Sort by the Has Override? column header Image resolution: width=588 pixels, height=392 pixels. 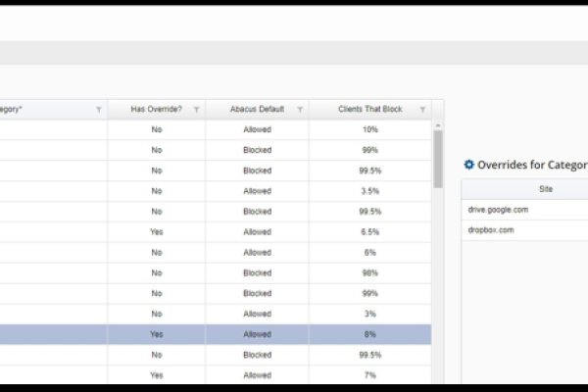coord(150,110)
